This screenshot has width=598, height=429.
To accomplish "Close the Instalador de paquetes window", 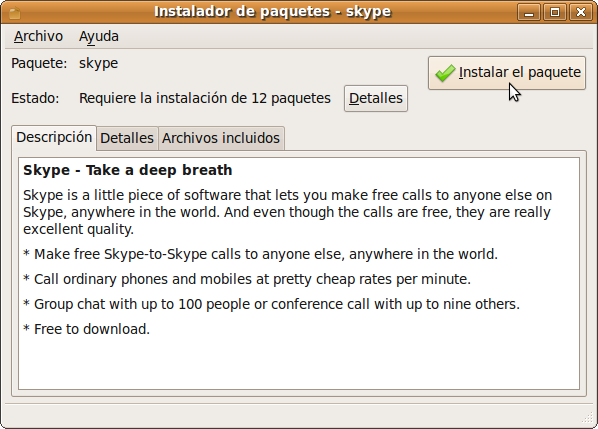I will [x=580, y=13].
